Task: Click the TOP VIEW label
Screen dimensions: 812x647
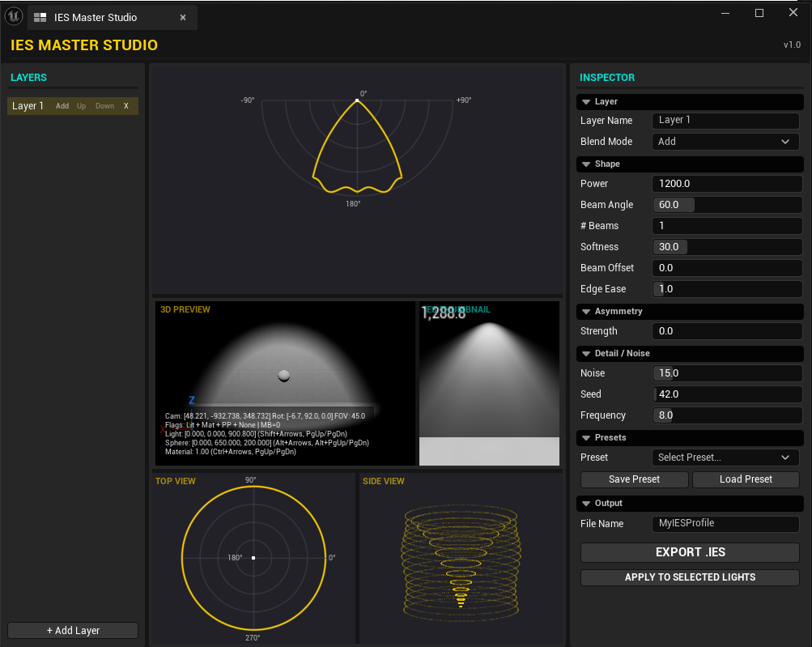Action: (x=176, y=481)
